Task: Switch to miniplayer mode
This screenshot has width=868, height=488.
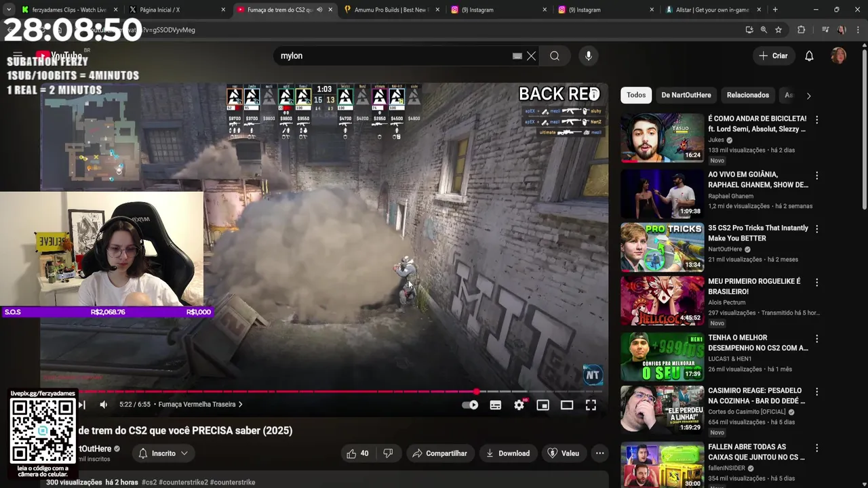Action: (x=543, y=405)
